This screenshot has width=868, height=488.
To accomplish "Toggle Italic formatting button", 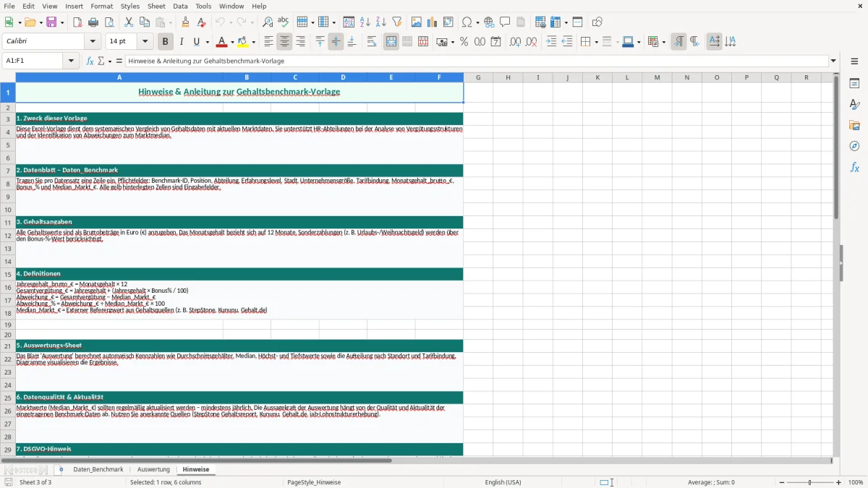I will [181, 42].
